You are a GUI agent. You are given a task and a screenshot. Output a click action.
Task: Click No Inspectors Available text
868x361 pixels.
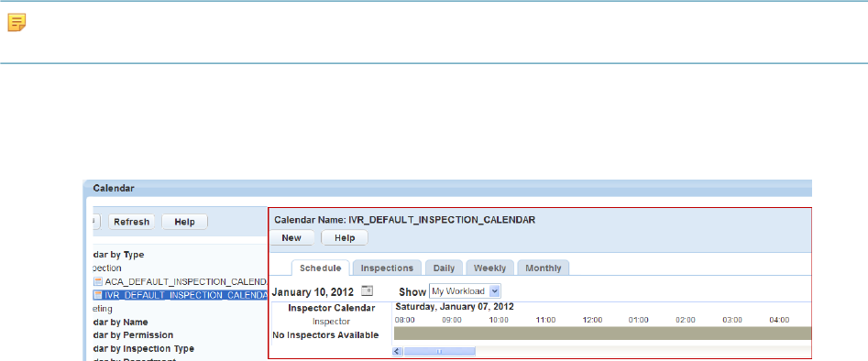click(325, 335)
